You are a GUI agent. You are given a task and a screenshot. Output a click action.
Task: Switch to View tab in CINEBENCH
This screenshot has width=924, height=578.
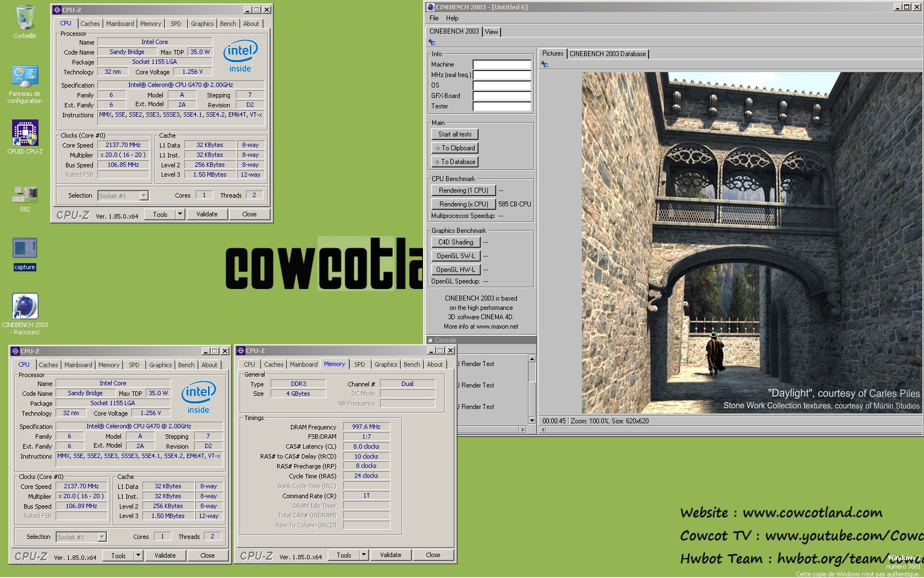pos(492,32)
